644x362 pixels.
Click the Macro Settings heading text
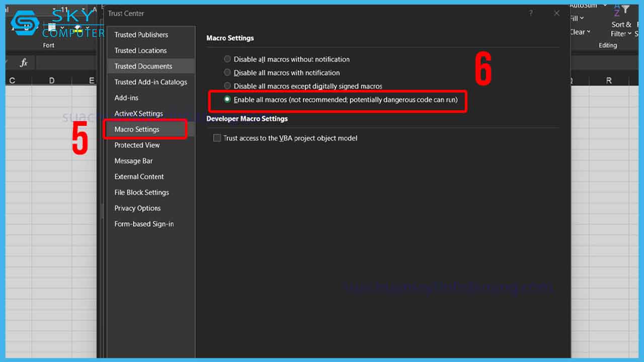click(x=230, y=38)
